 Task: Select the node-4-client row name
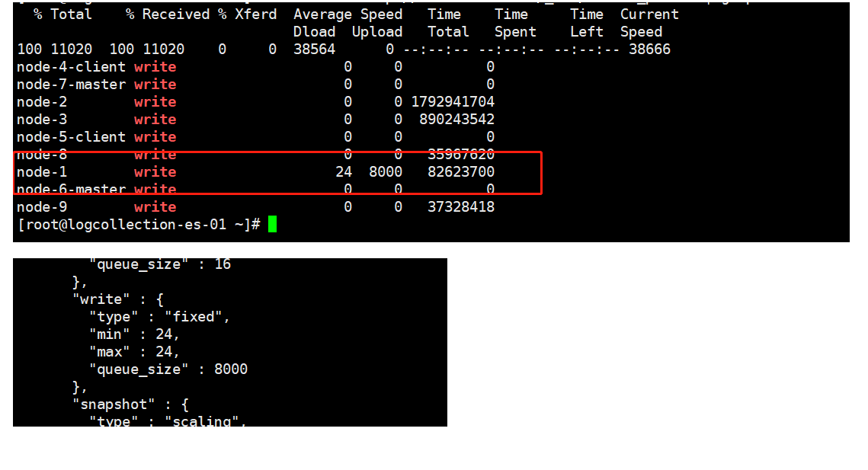click(72, 67)
